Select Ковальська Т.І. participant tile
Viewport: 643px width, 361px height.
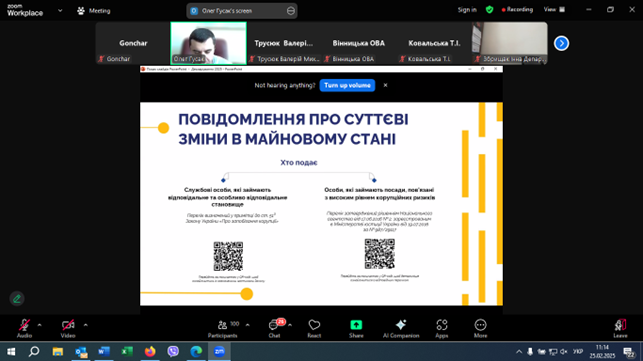tap(434, 43)
